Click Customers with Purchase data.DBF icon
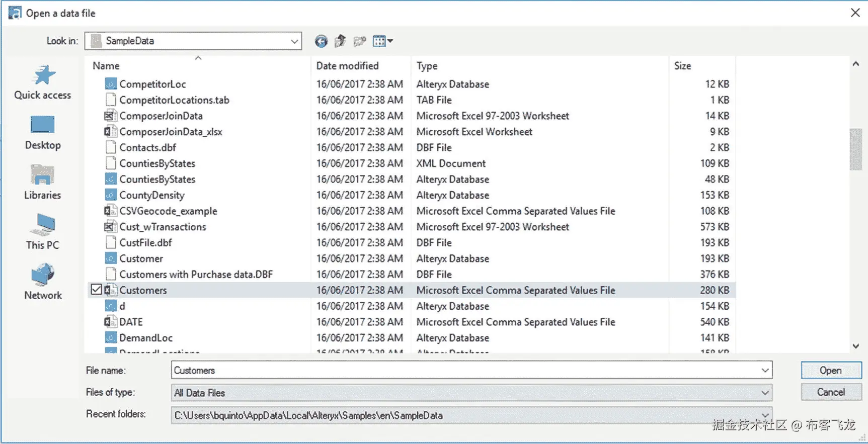Image resolution: width=868 pixels, height=444 pixels. pyautogui.click(x=111, y=274)
